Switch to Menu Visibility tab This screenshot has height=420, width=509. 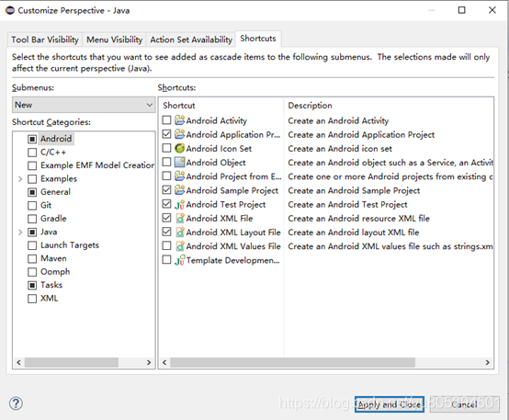click(x=114, y=40)
